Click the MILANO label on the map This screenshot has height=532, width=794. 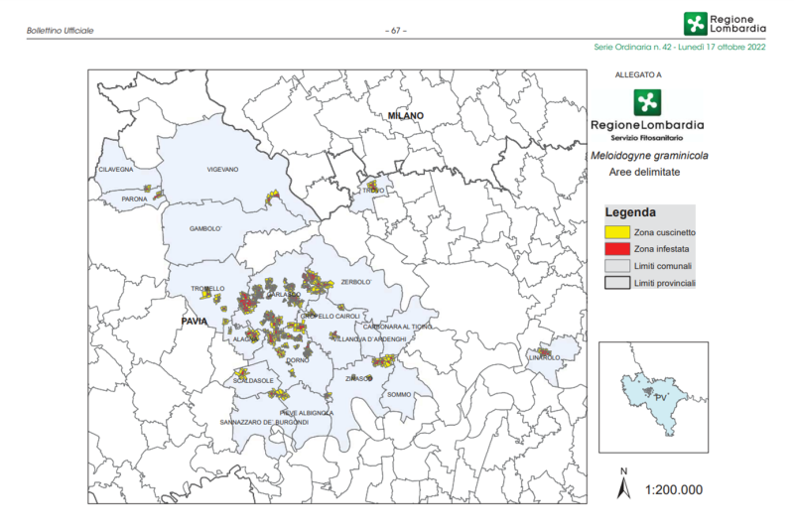(405, 116)
